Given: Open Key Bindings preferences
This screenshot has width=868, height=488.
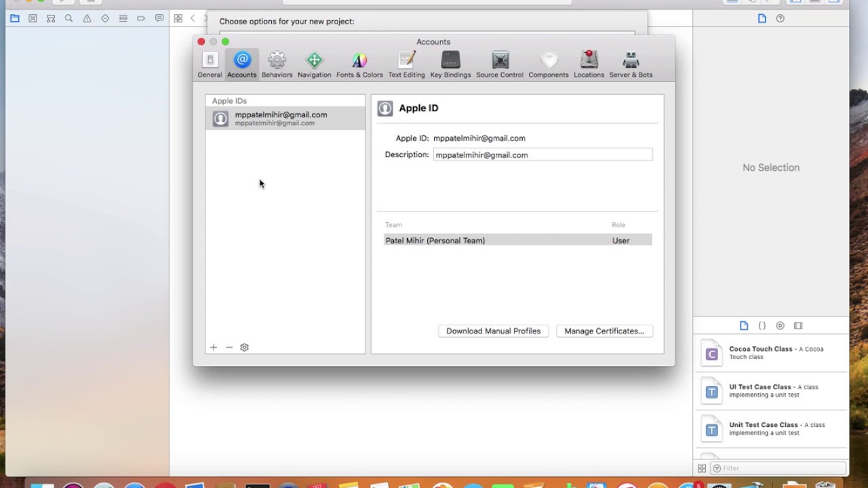Looking at the screenshot, I should tap(450, 65).
